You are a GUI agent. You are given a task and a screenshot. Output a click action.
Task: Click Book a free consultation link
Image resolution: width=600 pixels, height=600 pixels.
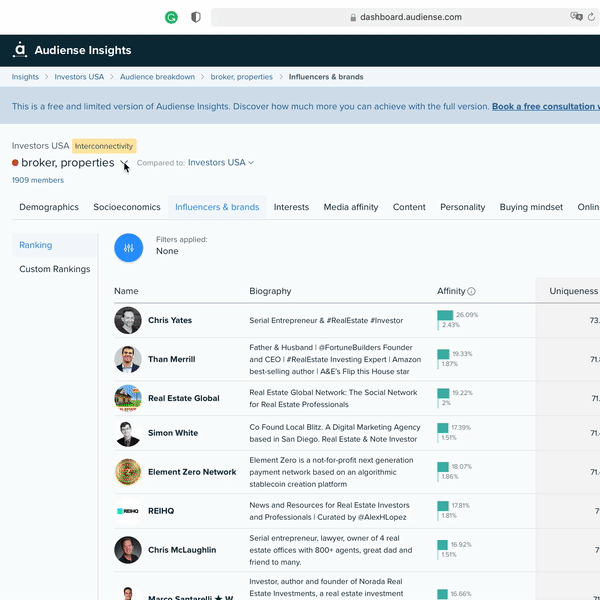546,106
